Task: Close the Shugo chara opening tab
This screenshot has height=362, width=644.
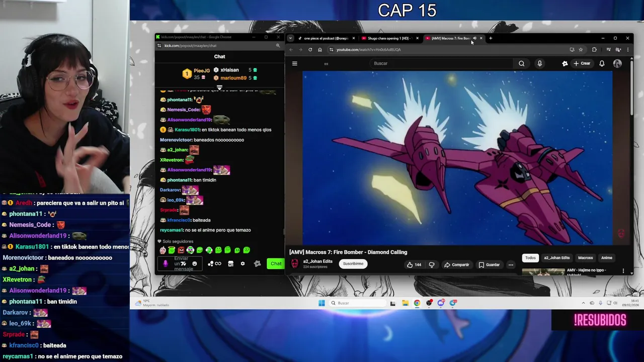Action: tap(417, 38)
